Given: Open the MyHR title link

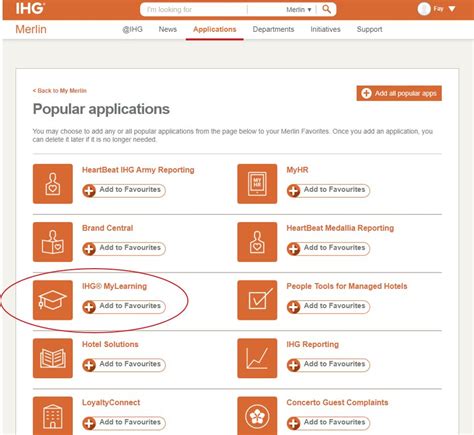Looking at the screenshot, I should pyautogui.click(x=297, y=170).
